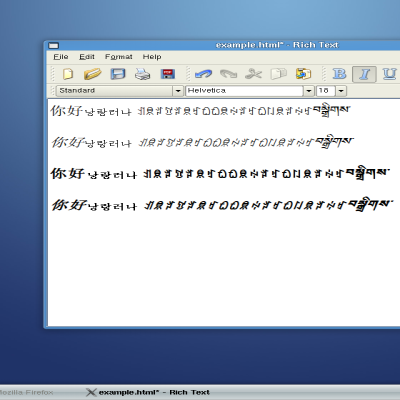
Task: Paste with the clipboard icon
Action: pyautogui.click(x=303, y=74)
